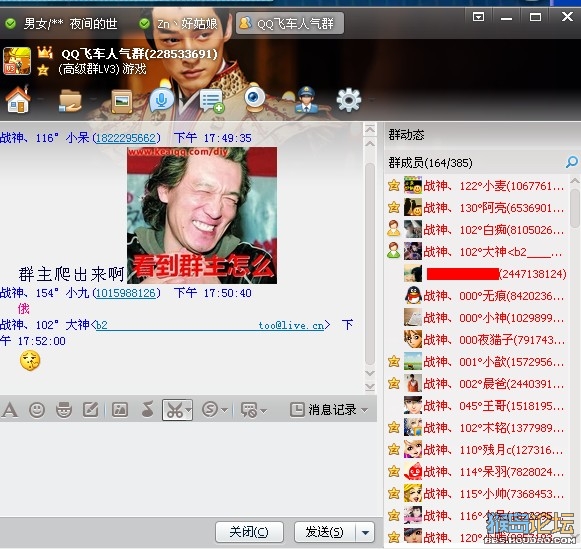This screenshot has width=581, height=549.
Task: Start group voice chat microphone icon
Action: (x=162, y=99)
